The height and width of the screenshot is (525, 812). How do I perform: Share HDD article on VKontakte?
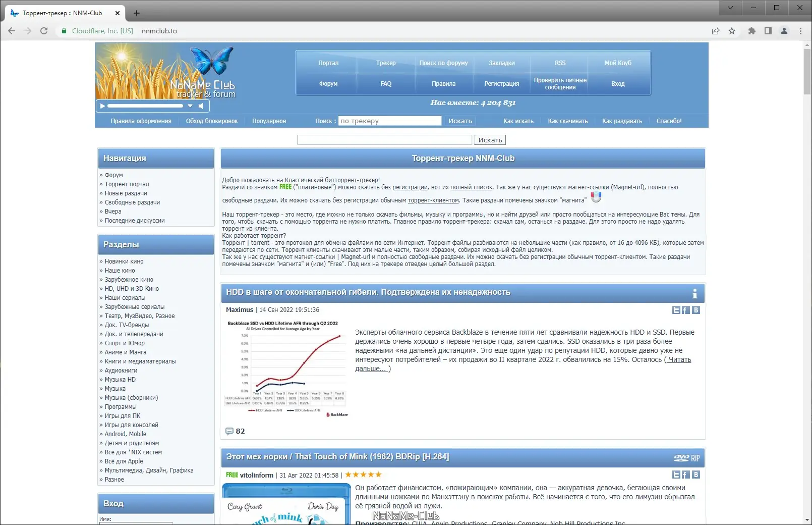[x=696, y=310]
